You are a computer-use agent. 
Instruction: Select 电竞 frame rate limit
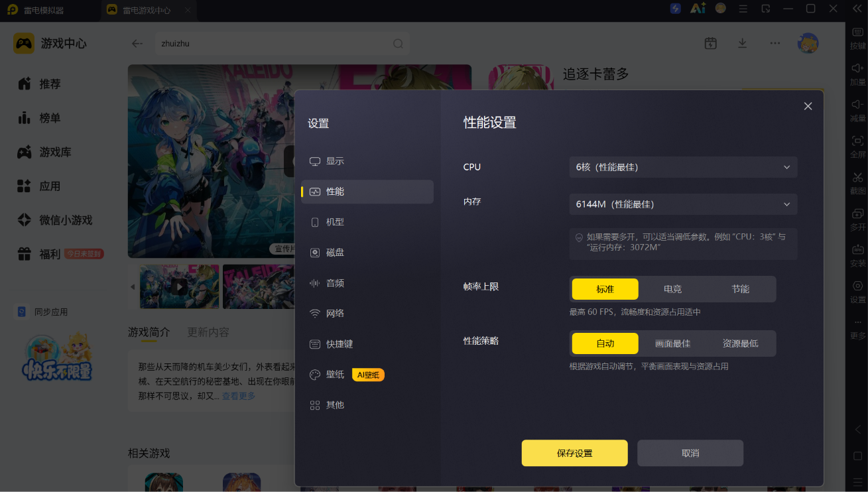(672, 289)
